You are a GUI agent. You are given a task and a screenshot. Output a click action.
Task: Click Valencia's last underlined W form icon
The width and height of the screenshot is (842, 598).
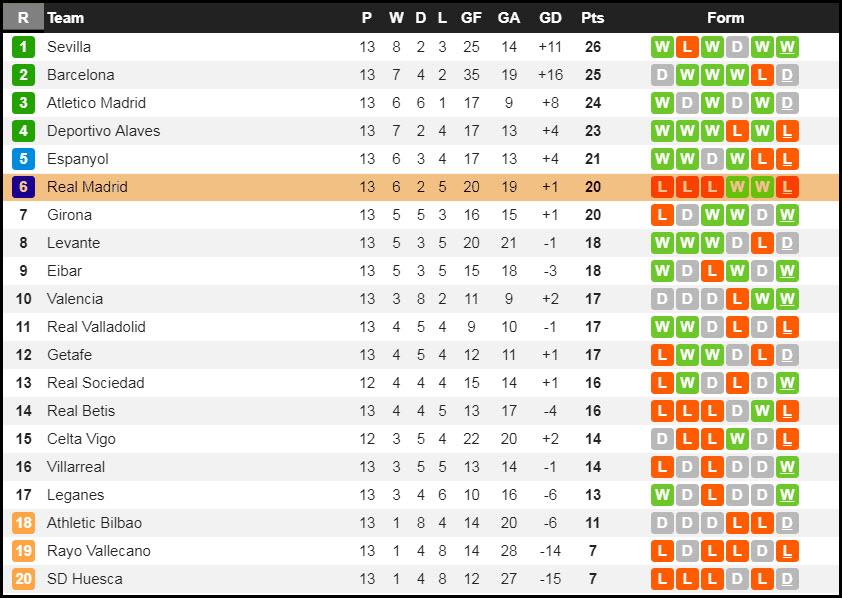coord(787,299)
